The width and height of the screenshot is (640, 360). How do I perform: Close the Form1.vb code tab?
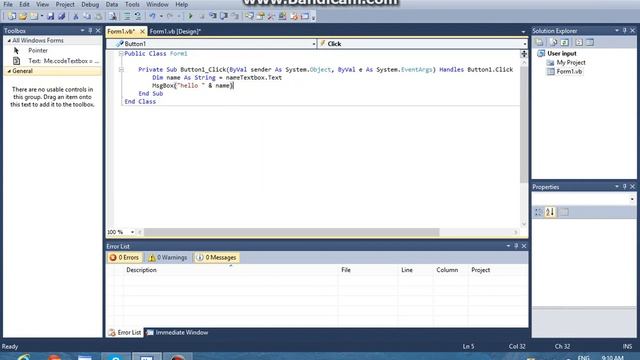point(142,31)
